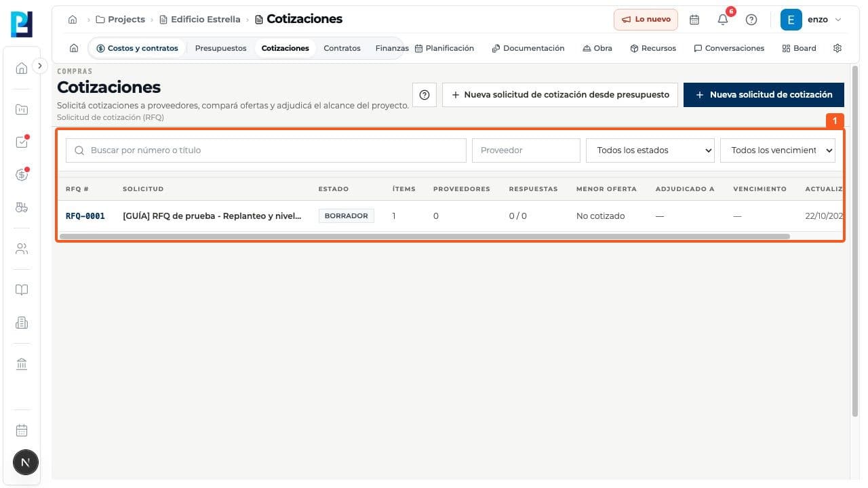Focus the Proveedor filter field
This screenshot has width=868, height=488.
coord(526,150)
